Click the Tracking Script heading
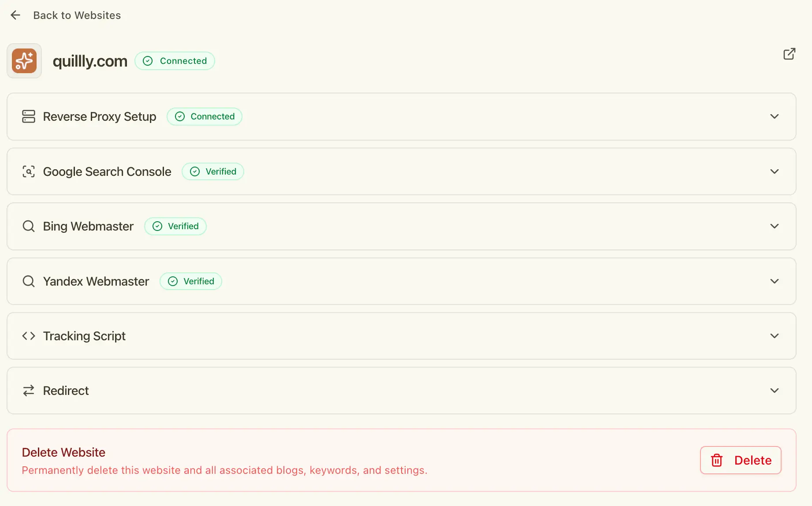This screenshot has width=812, height=506. 84,336
